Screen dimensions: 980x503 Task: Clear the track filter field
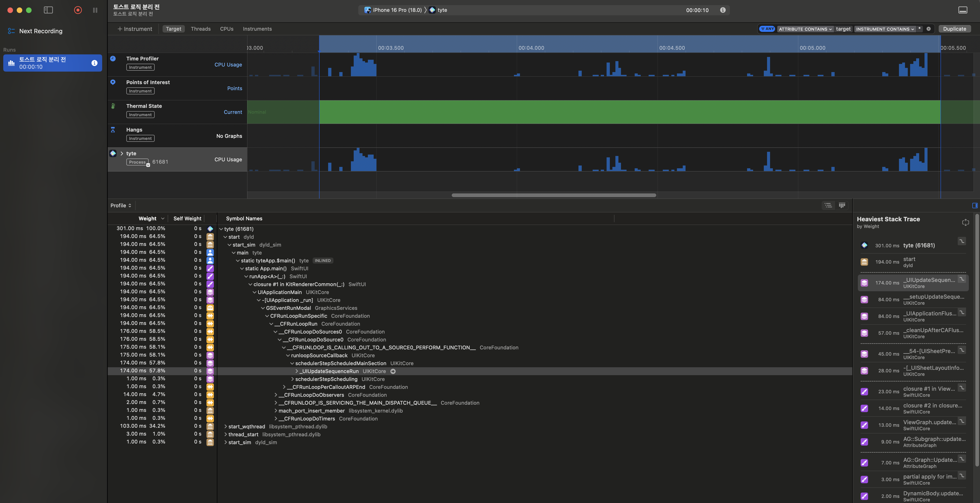tap(928, 29)
